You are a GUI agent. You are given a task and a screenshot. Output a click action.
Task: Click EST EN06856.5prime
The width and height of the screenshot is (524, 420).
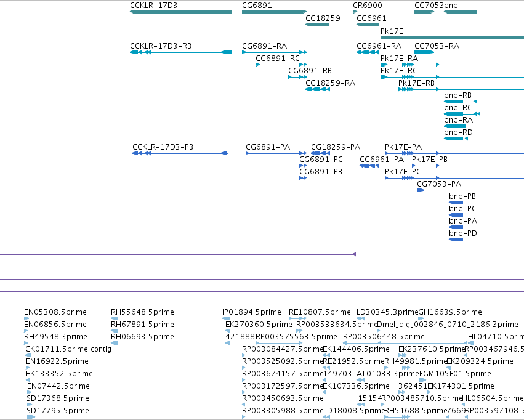[x=26, y=331]
